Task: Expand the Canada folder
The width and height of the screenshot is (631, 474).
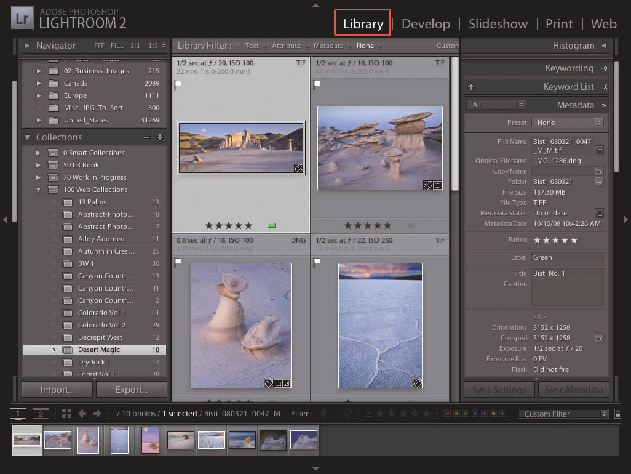Action: tap(39, 83)
